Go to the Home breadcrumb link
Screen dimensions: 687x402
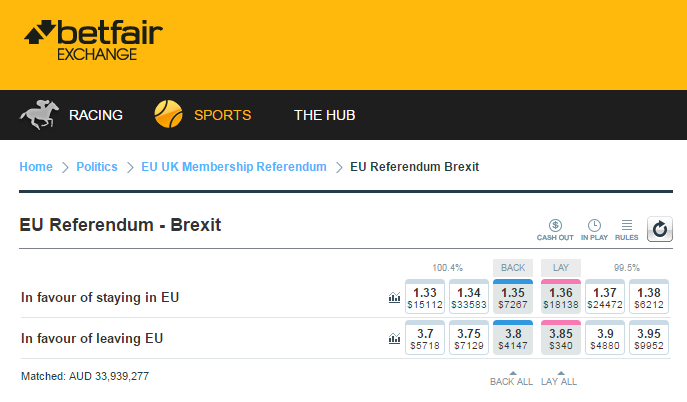(x=36, y=167)
